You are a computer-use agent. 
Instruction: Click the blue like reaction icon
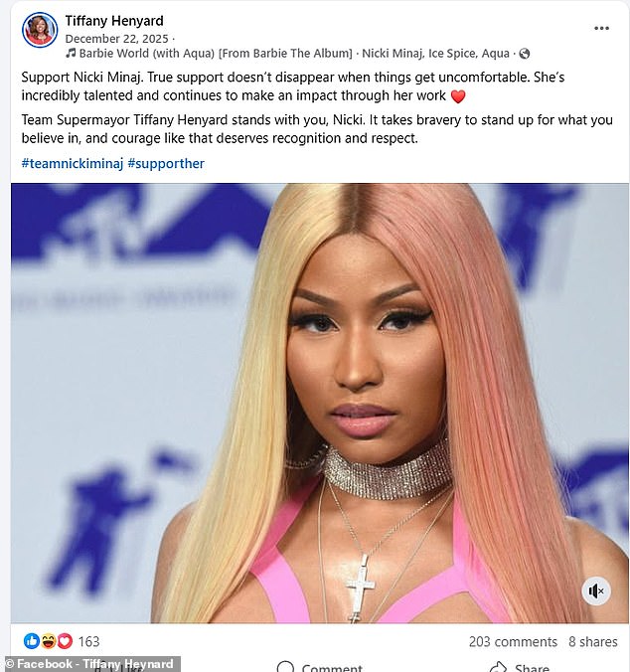click(x=31, y=641)
